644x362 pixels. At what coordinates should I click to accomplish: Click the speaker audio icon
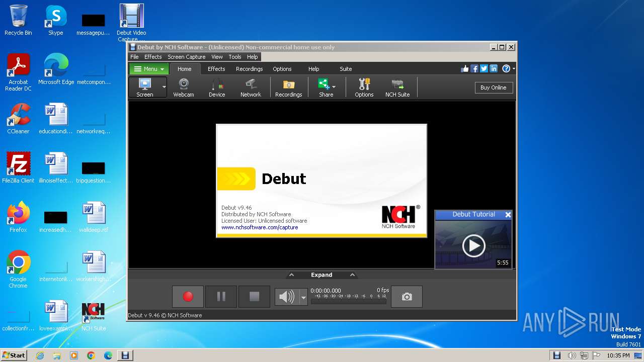coord(287,297)
